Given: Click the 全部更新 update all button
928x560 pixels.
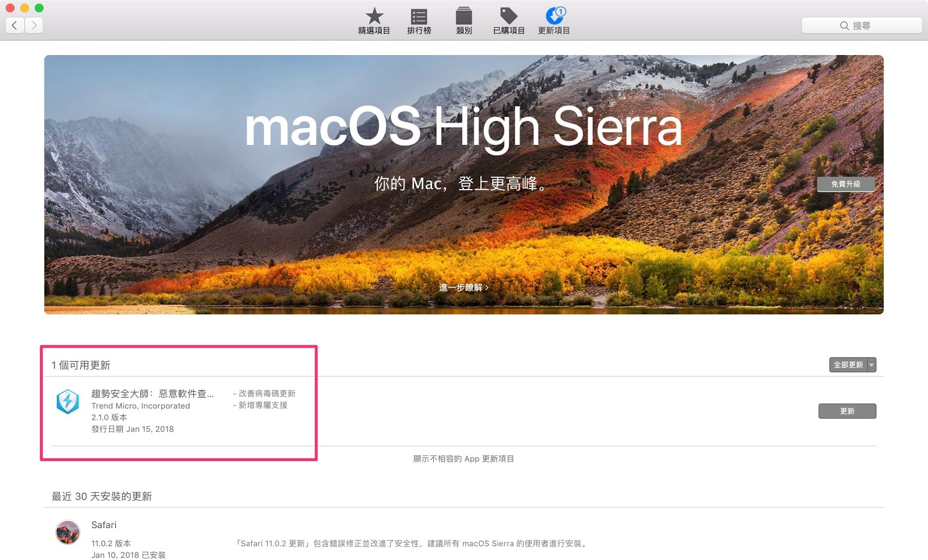Looking at the screenshot, I should tap(848, 365).
